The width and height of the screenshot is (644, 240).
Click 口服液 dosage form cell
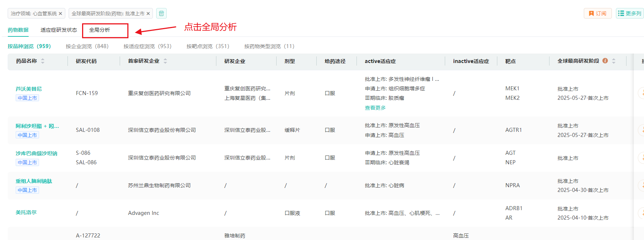pos(292,213)
